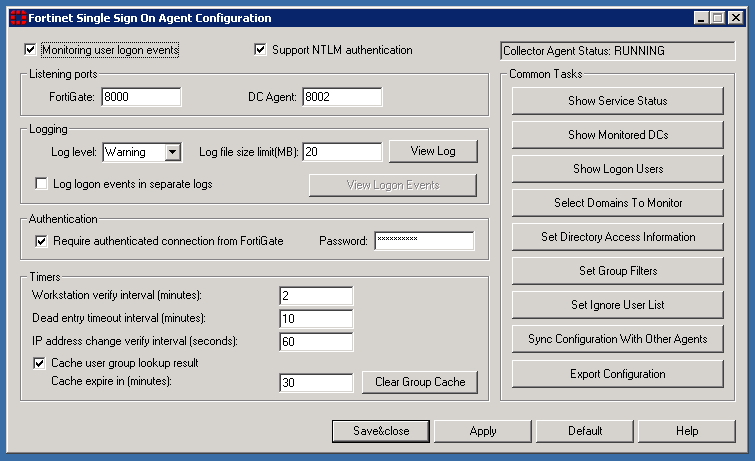Restore settings with Default button
The width and height of the screenshot is (755, 461).
585,431
